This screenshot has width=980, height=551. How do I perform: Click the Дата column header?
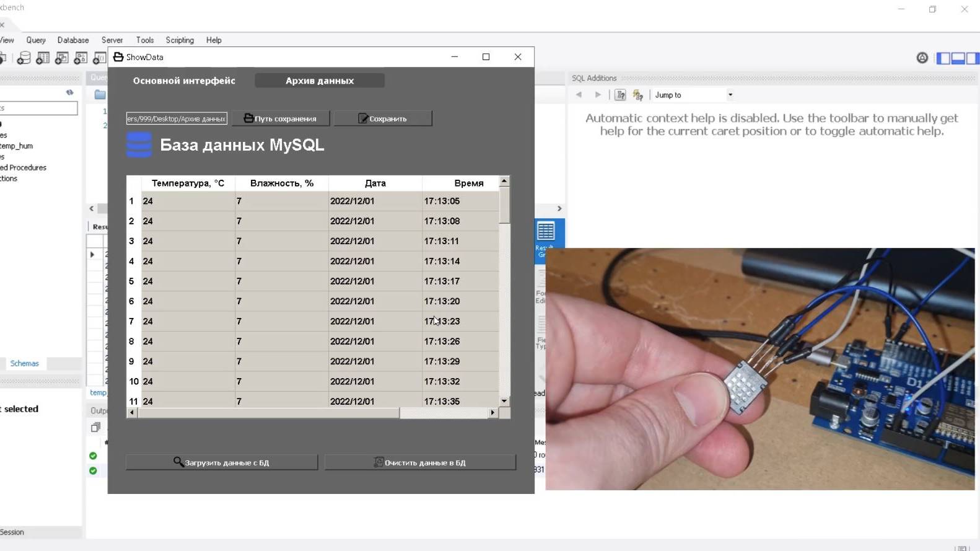pyautogui.click(x=375, y=183)
